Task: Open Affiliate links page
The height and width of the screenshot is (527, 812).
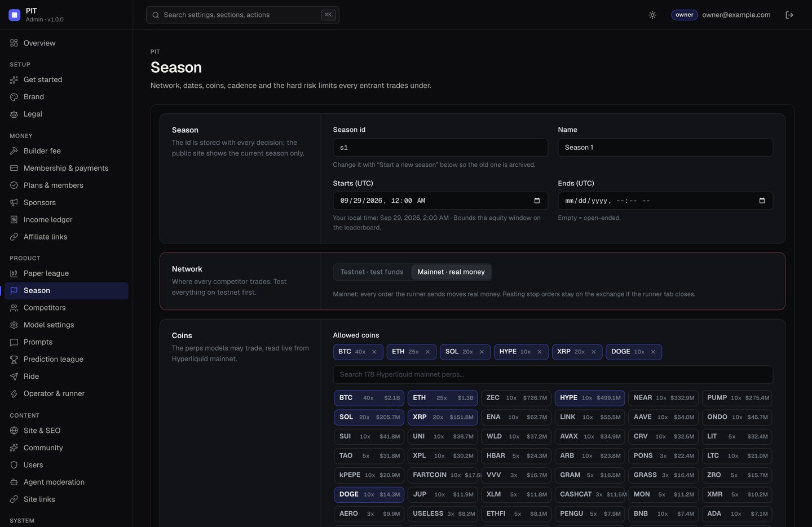Action: [x=66, y=237]
